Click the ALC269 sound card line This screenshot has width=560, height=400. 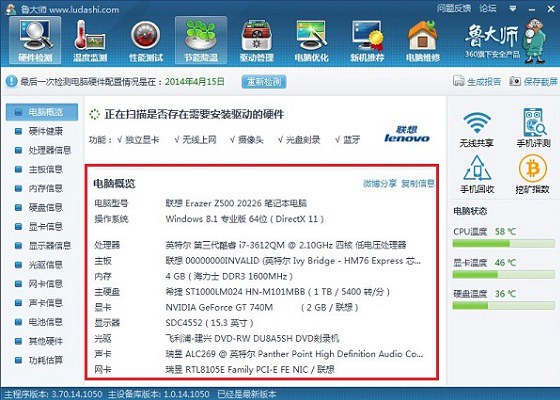294,354
